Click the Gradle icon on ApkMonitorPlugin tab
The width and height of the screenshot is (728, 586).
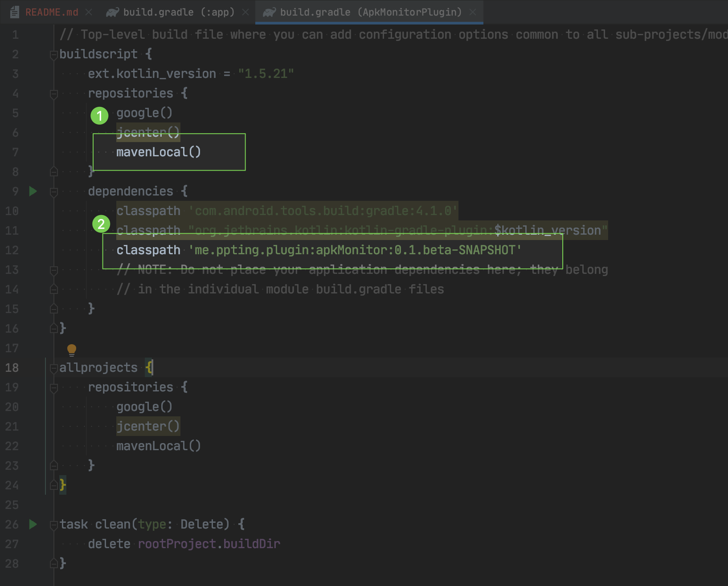[270, 12]
